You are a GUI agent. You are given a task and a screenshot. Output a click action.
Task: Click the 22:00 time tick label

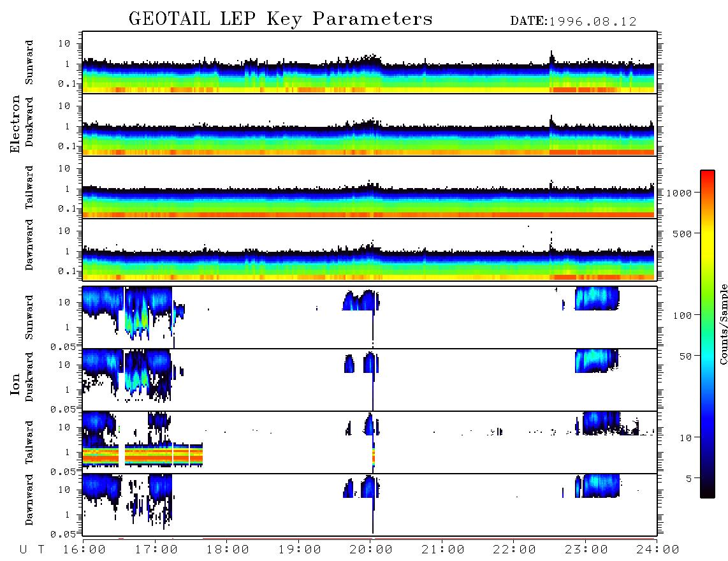(514, 550)
